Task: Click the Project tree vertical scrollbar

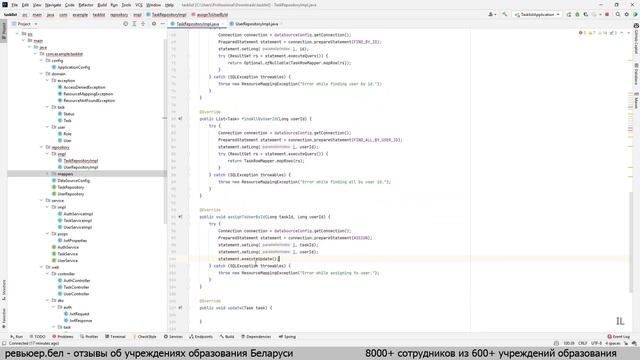Action: (165, 131)
